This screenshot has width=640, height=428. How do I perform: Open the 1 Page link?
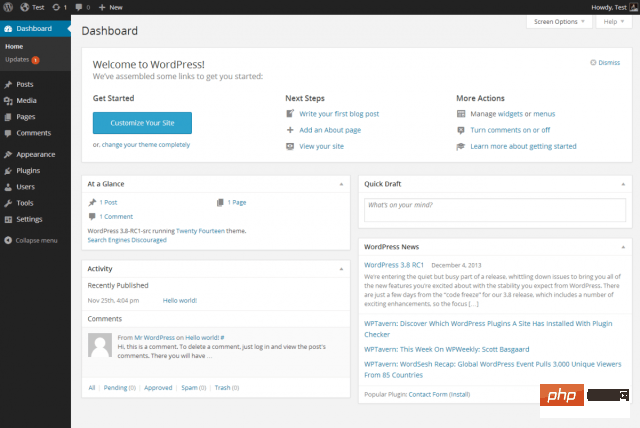(x=237, y=202)
